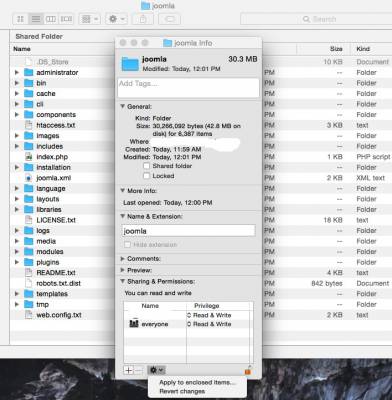Image resolution: width=392 pixels, height=400 pixels.
Task: Expand the language folder disclosure triangle
Action: pyautogui.click(x=17, y=188)
